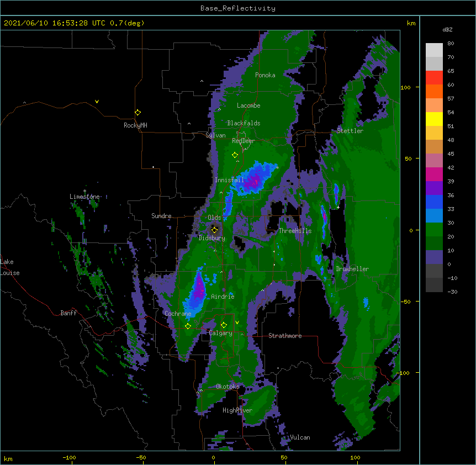
Task: Click the Drumheller label
Action: (352, 269)
